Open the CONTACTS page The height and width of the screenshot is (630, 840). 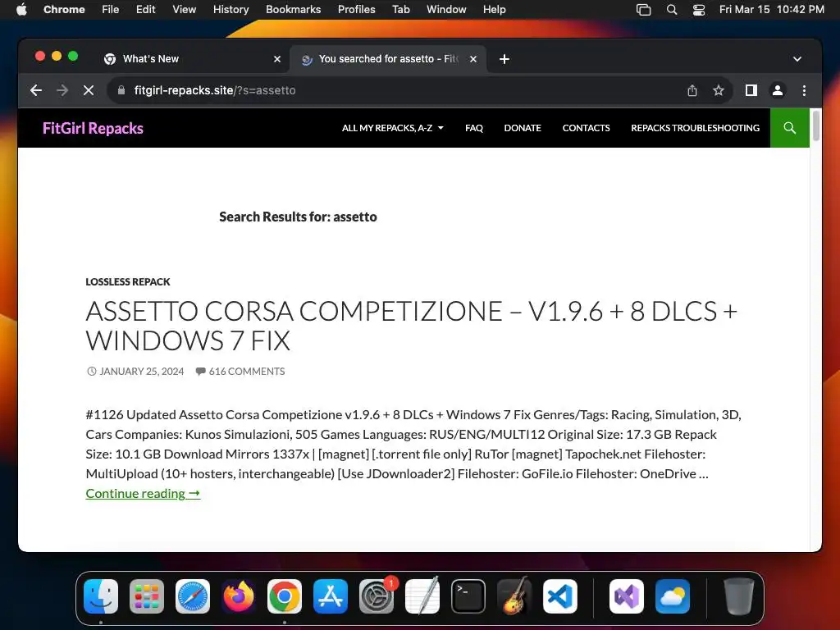pos(586,128)
